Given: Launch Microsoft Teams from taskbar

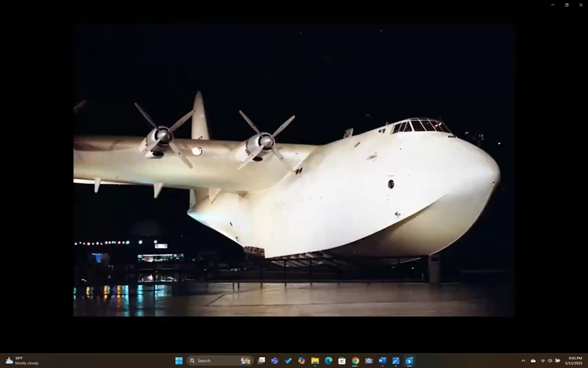Looking at the screenshot, I should (275, 361).
